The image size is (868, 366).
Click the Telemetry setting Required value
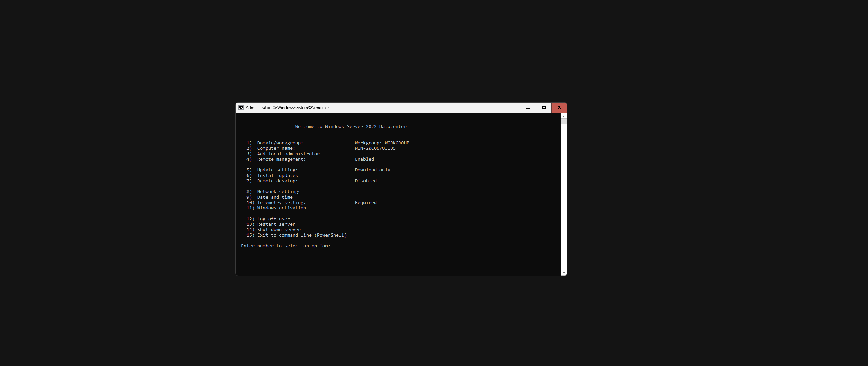pos(366,203)
